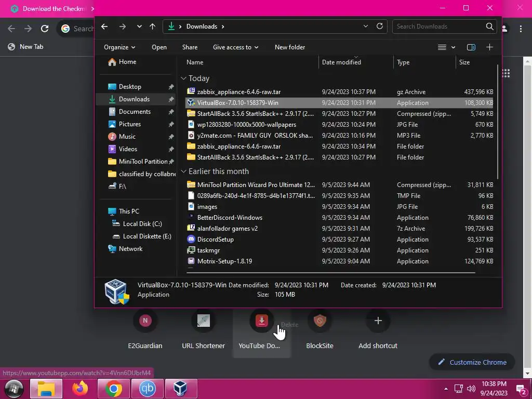This screenshot has height=399, width=532.
Task: Go back in File Explorer
Action: point(104,26)
